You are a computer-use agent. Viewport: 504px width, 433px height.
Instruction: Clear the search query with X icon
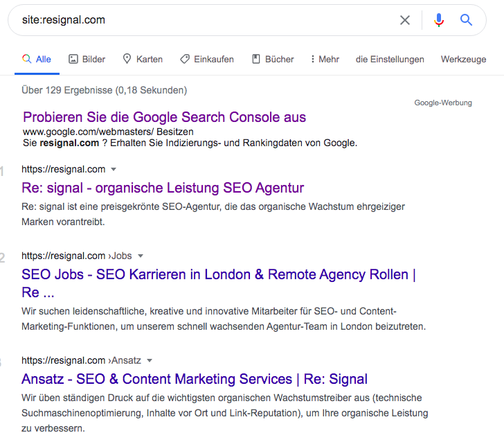[x=405, y=20]
